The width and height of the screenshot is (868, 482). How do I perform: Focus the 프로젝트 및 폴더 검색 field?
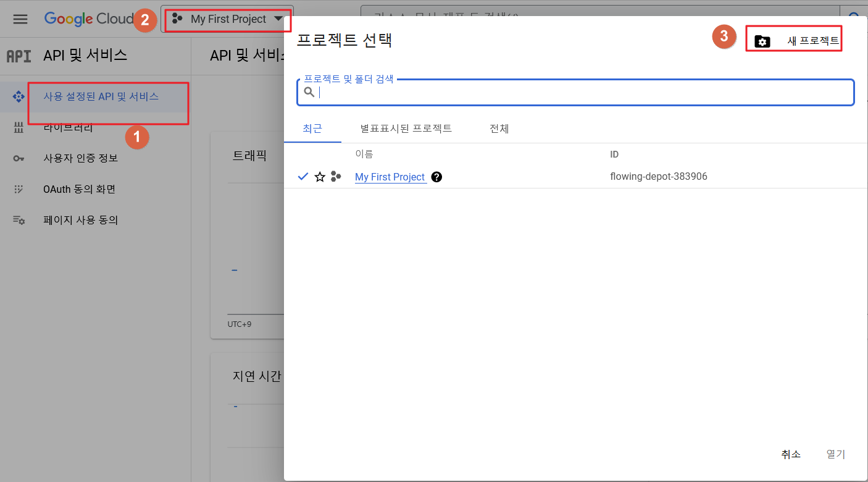(575, 93)
